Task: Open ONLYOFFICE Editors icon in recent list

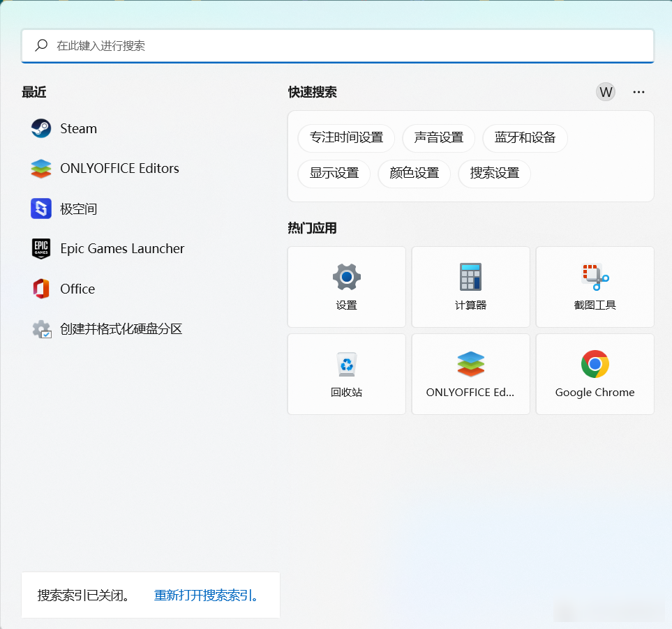Action: pos(41,169)
